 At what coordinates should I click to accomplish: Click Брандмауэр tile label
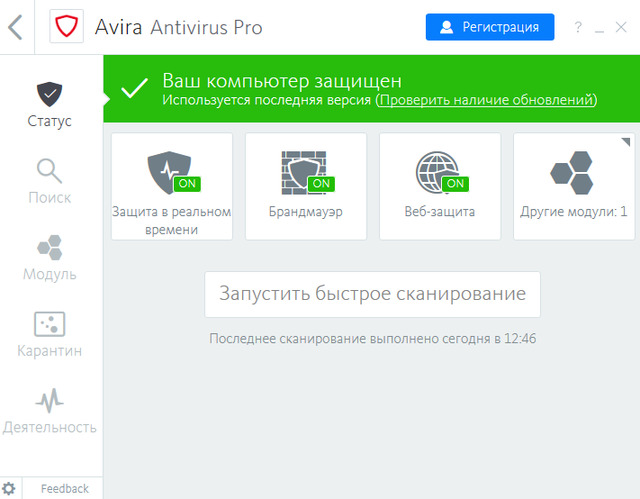[306, 212]
